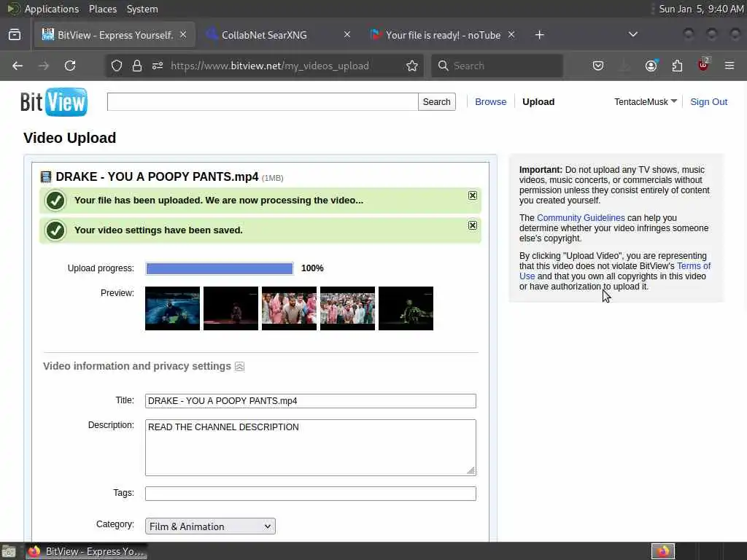
Task: Click the clock showing Sun Jan 5
Action: click(701, 9)
